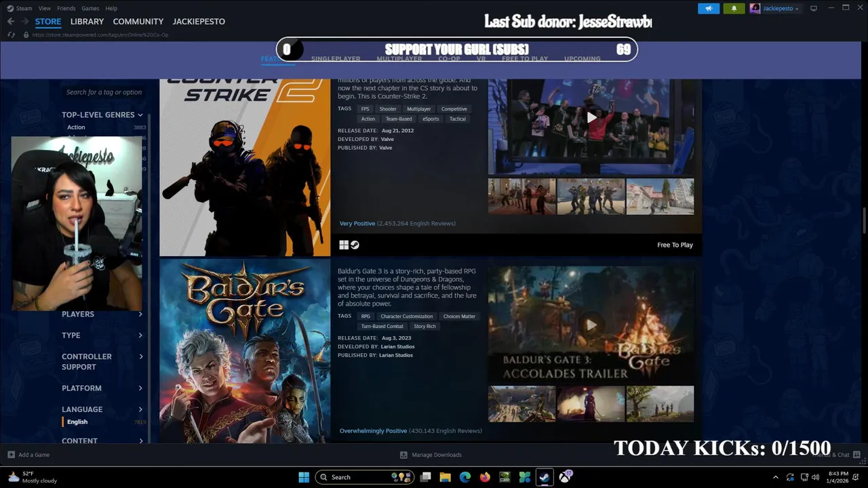Expand the CONTENT filter section
Image resolution: width=868 pixels, height=488 pixels.
coord(102,441)
